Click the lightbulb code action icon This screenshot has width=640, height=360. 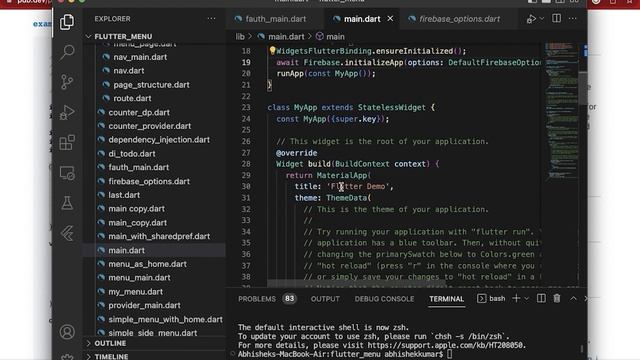272,50
